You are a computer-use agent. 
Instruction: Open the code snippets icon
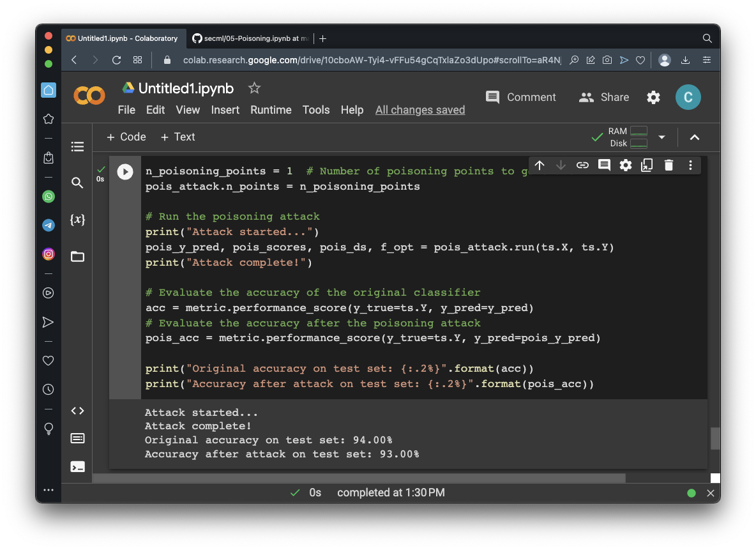click(x=77, y=411)
